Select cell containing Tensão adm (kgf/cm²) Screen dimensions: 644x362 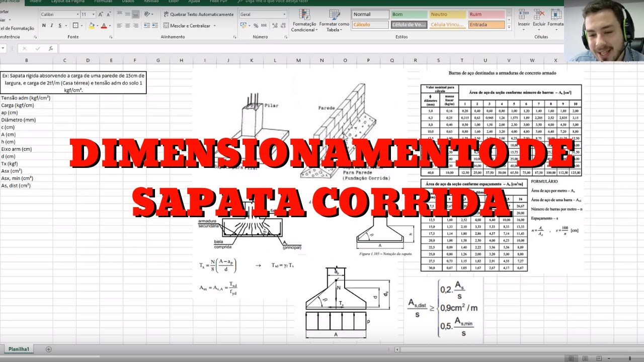click(26, 98)
